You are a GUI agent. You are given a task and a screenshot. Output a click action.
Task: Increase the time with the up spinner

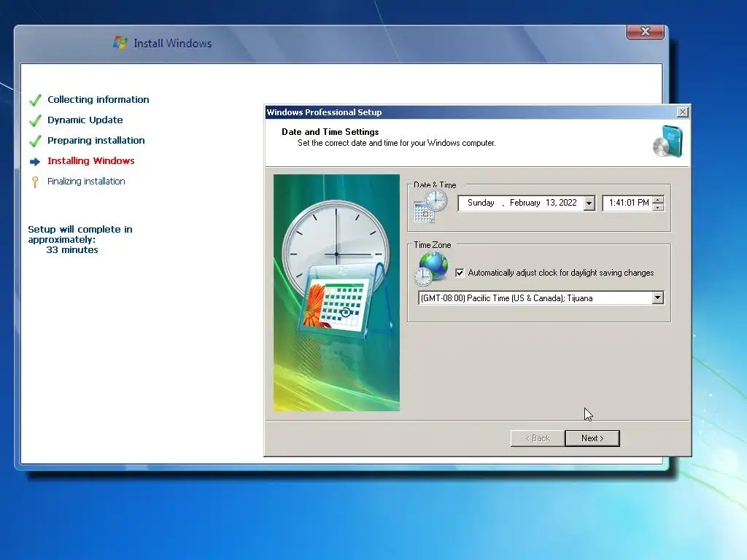pyautogui.click(x=658, y=200)
